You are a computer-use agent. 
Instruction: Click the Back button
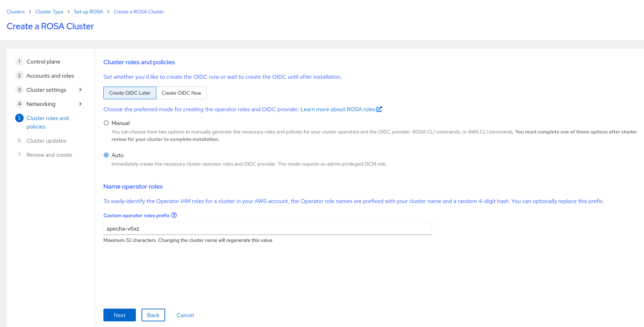[153, 315]
